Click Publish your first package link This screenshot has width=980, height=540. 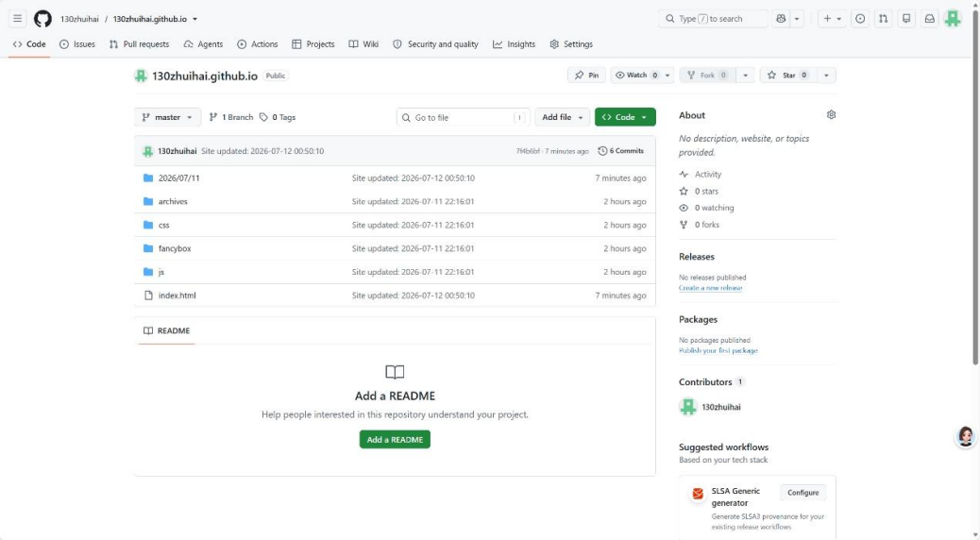point(718,350)
